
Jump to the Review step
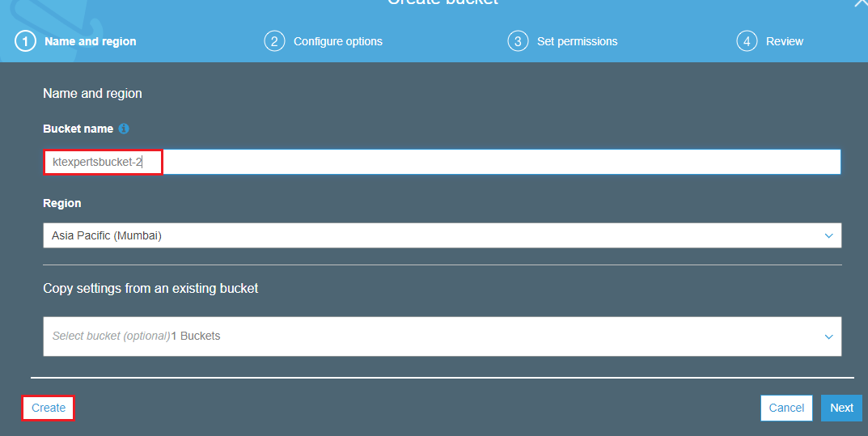point(785,41)
